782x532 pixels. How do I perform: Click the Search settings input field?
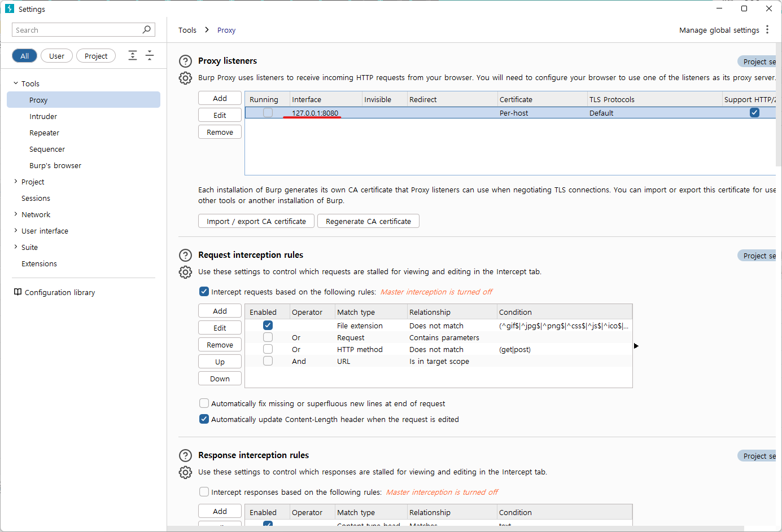coord(83,29)
